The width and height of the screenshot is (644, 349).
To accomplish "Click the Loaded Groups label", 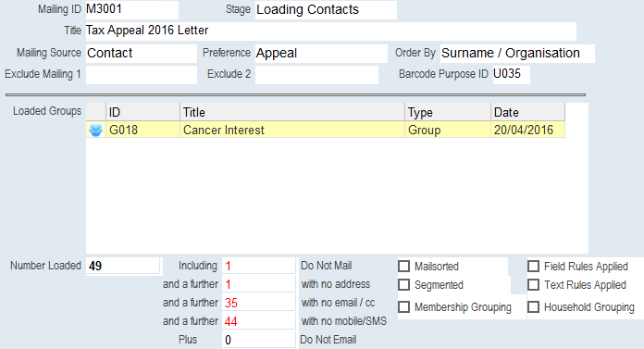I will click(47, 111).
